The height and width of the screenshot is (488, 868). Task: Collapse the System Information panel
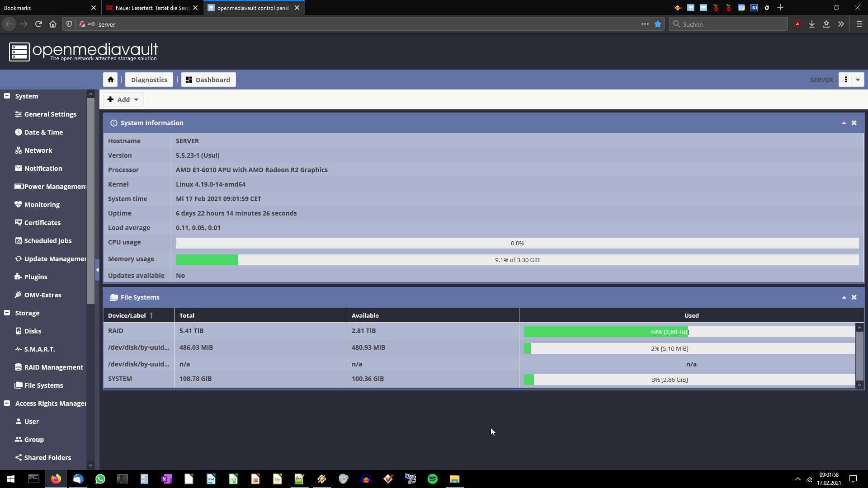[x=844, y=123]
